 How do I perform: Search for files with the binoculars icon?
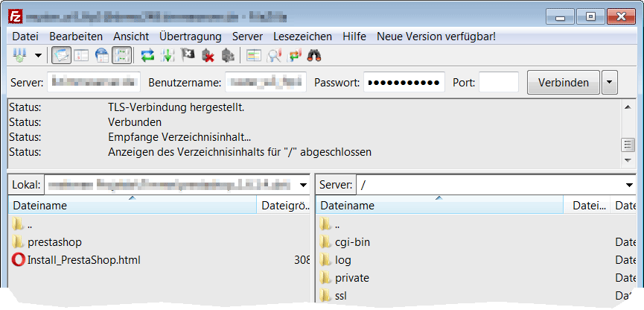point(314,55)
